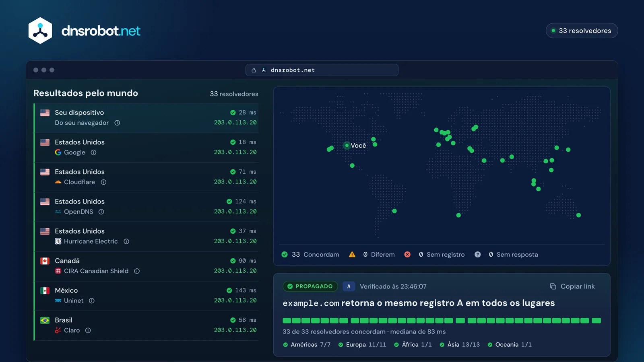644x362 pixels.
Task: Click the Resultados pelo mundo heading
Action: tap(86, 93)
